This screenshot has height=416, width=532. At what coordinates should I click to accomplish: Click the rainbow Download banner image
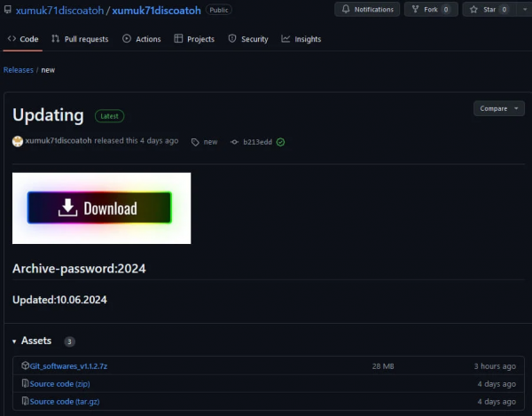point(101,208)
